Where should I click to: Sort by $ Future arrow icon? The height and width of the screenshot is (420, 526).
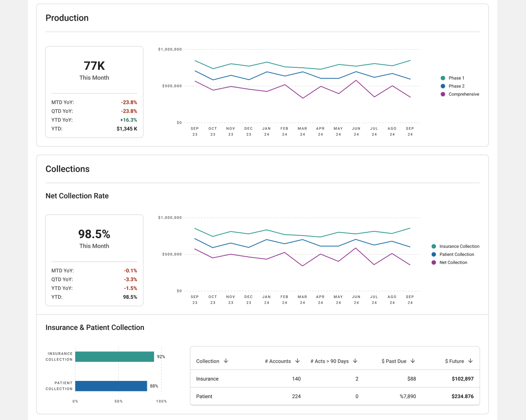coord(470,361)
